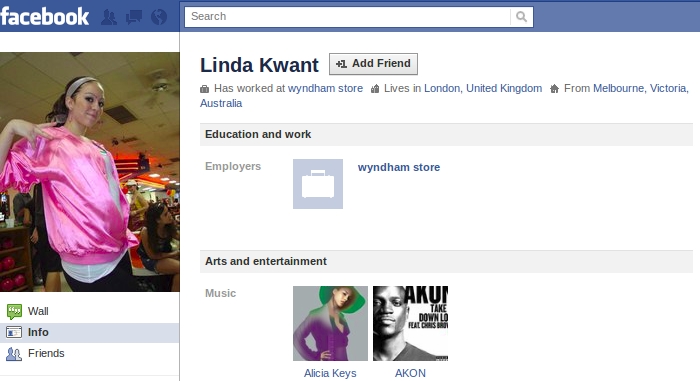Open the wyndham store link in summary

(325, 88)
